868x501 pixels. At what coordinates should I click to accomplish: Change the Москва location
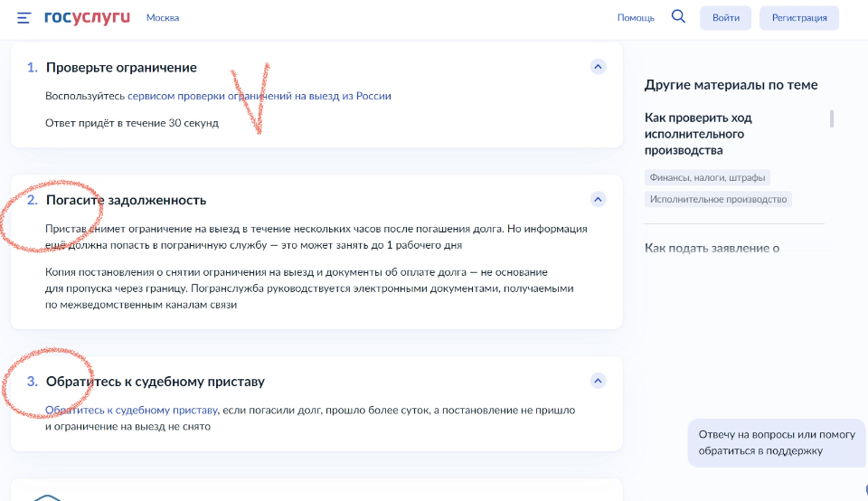(x=163, y=18)
